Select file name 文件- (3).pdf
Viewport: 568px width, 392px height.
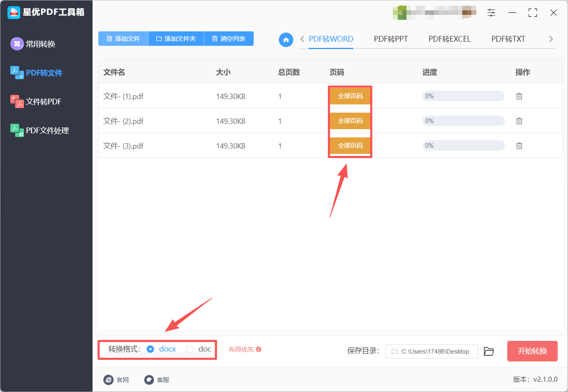click(124, 146)
